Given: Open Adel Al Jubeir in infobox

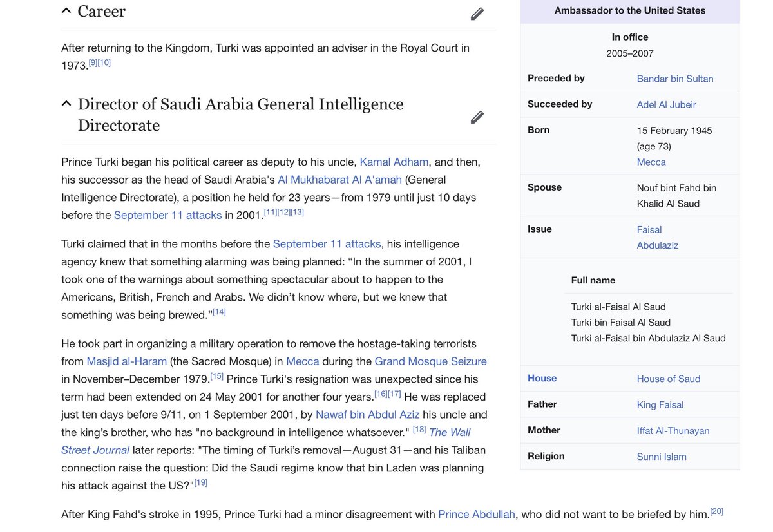Looking at the screenshot, I should pos(667,104).
